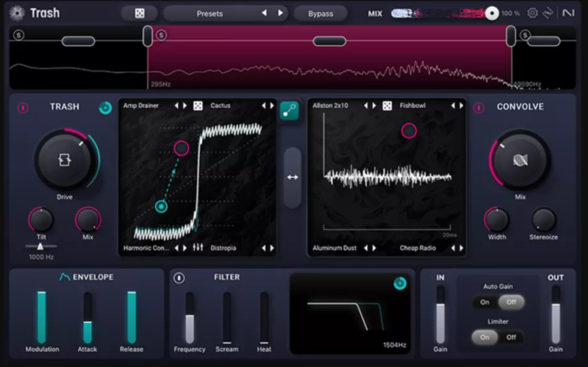The height and width of the screenshot is (367, 588).
Task: Open the Amp Drainer distortion menu
Action: click(x=141, y=106)
